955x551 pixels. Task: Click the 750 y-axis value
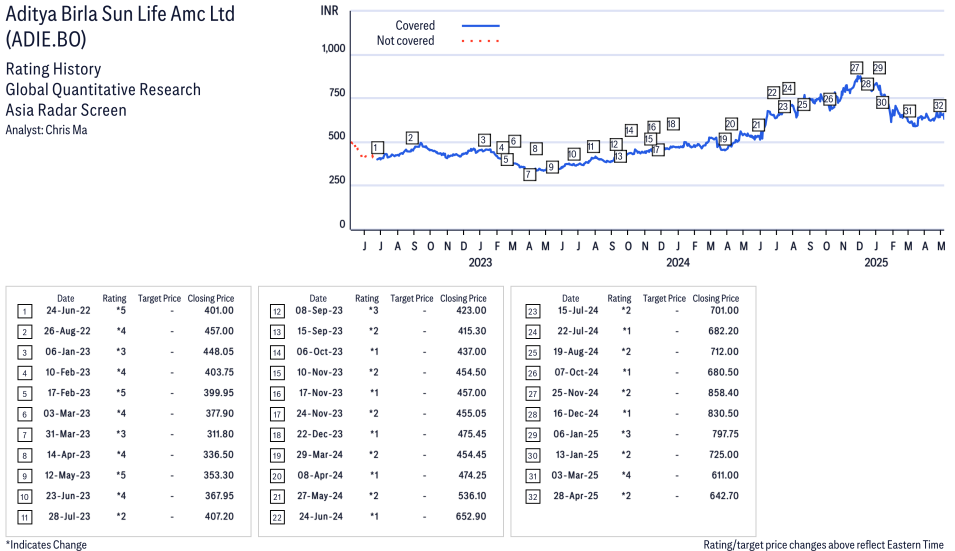(337, 93)
